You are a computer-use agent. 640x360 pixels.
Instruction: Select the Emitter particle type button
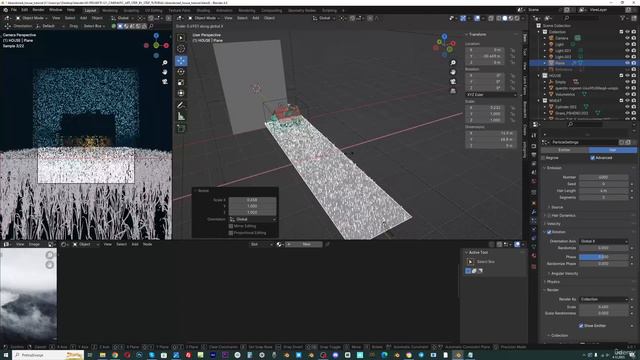click(564, 150)
